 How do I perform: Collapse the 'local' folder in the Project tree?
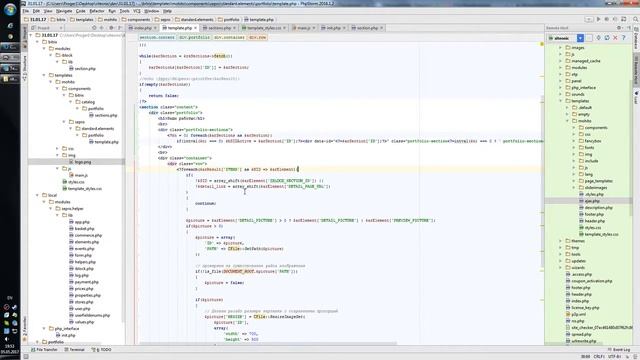tap(38, 195)
